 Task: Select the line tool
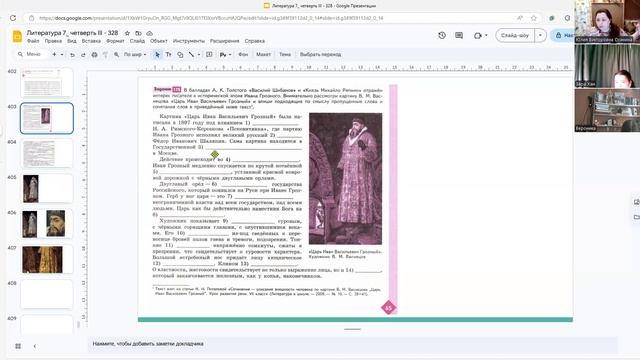point(191,54)
